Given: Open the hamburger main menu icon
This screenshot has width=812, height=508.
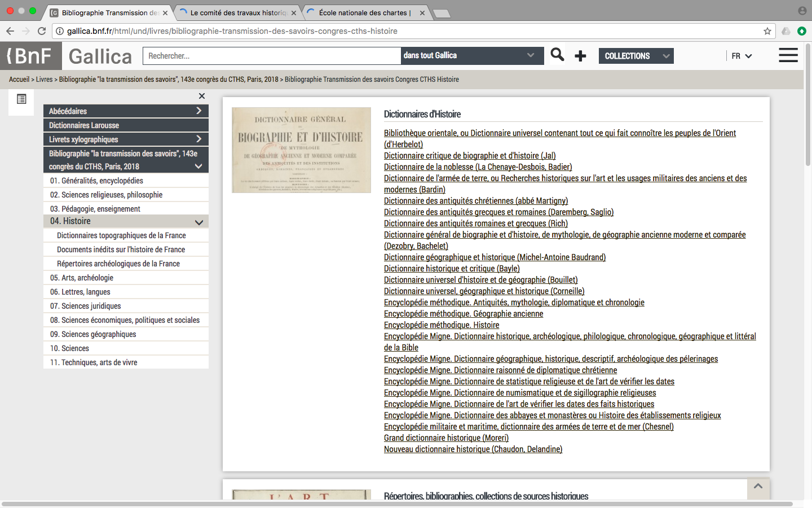Looking at the screenshot, I should coord(788,55).
